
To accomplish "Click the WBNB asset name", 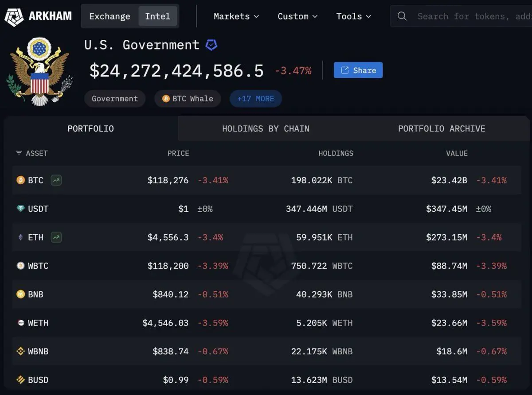I will 38,351.
